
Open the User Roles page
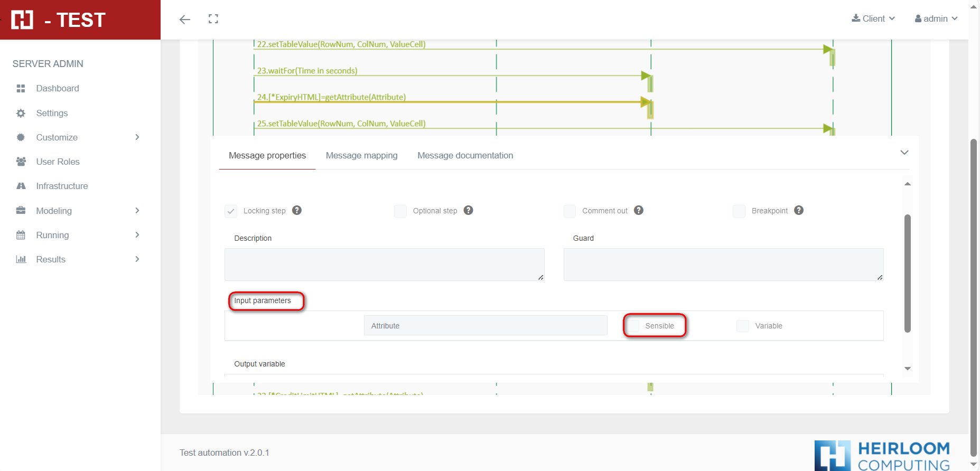point(58,162)
